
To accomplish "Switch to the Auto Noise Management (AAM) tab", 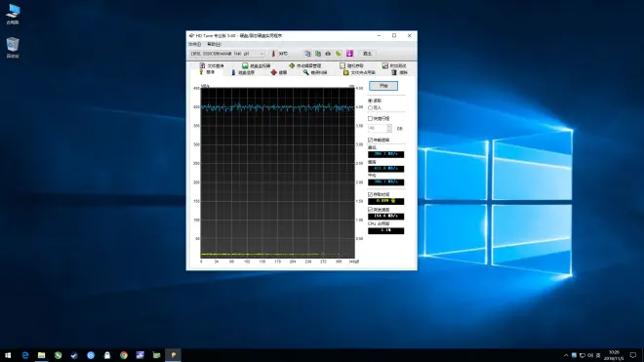I will [305, 65].
